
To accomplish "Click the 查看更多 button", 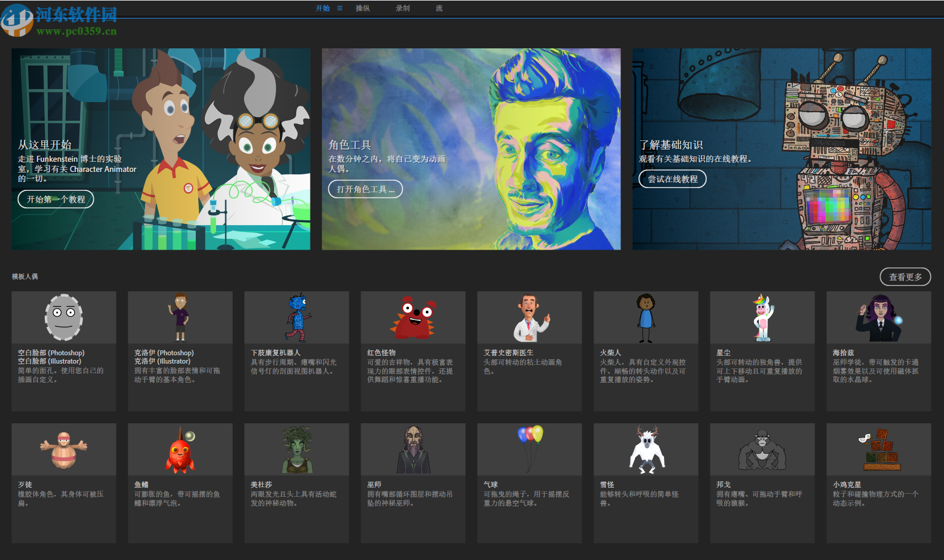I will click(905, 277).
